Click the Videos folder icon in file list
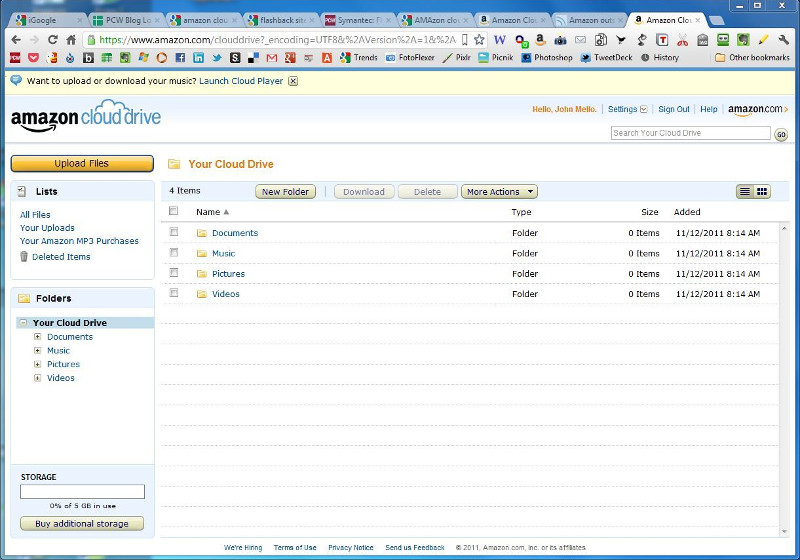Image resolution: width=800 pixels, height=560 pixels. click(202, 294)
